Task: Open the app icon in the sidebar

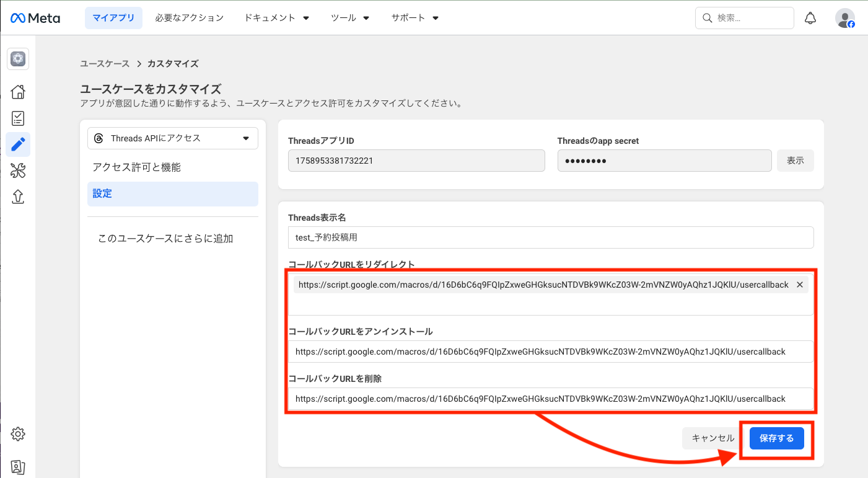Action: pyautogui.click(x=18, y=59)
